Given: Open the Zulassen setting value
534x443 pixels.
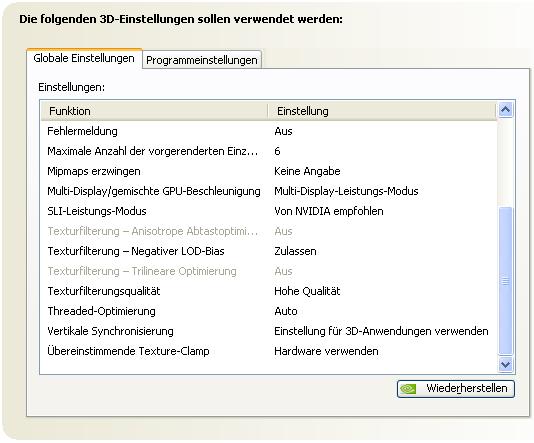Looking at the screenshot, I should click(x=295, y=251).
